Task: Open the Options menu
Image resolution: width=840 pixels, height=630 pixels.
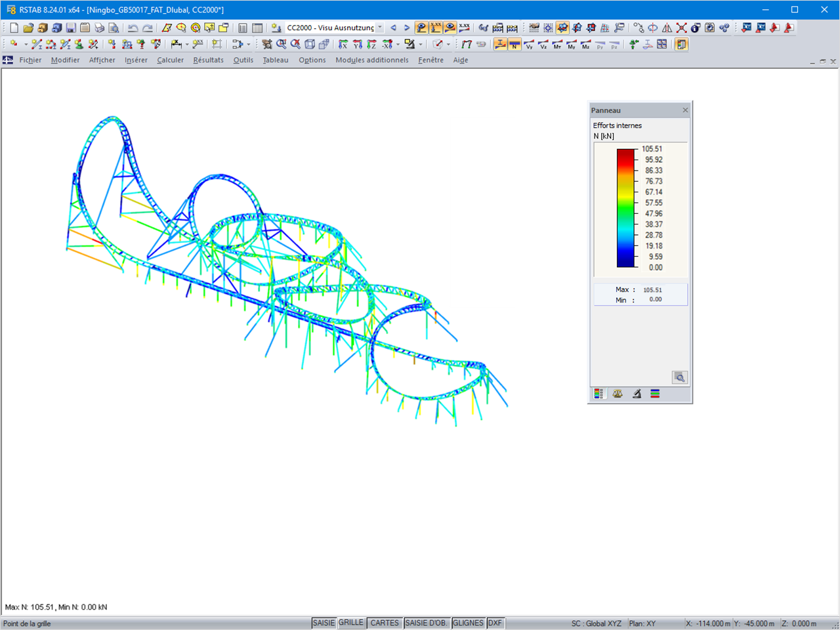Action: point(312,60)
